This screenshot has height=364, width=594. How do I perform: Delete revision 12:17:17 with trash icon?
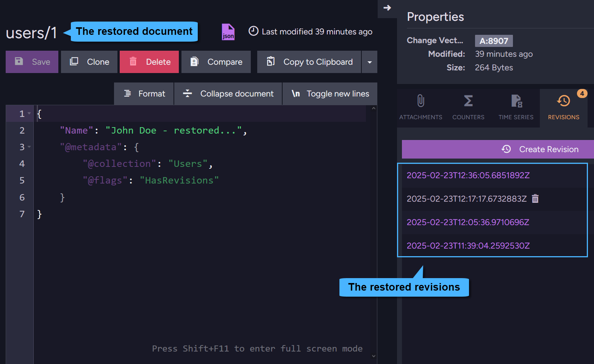click(535, 199)
